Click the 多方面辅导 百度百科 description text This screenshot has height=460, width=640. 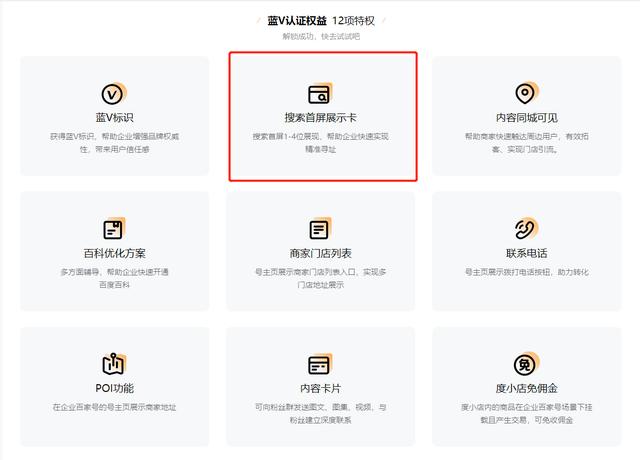(x=114, y=278)
